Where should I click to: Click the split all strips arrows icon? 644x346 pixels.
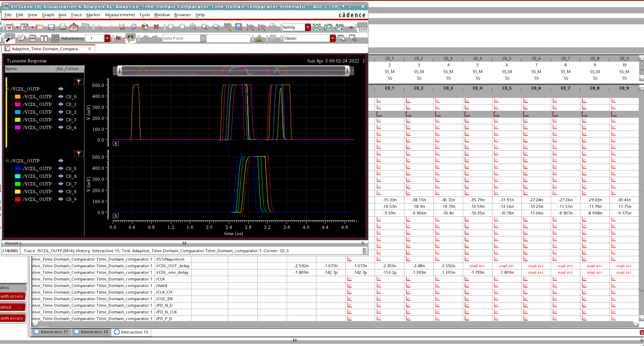click(x=317, y=27)
